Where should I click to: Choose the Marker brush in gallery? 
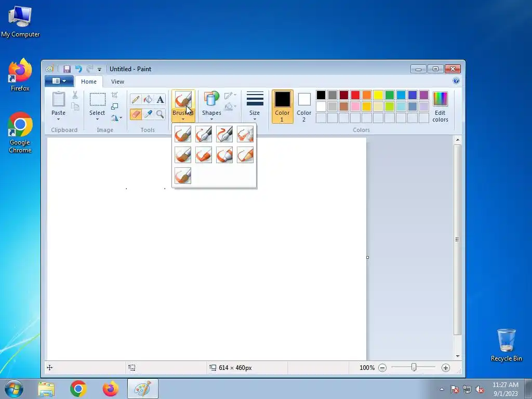[224, 155]
